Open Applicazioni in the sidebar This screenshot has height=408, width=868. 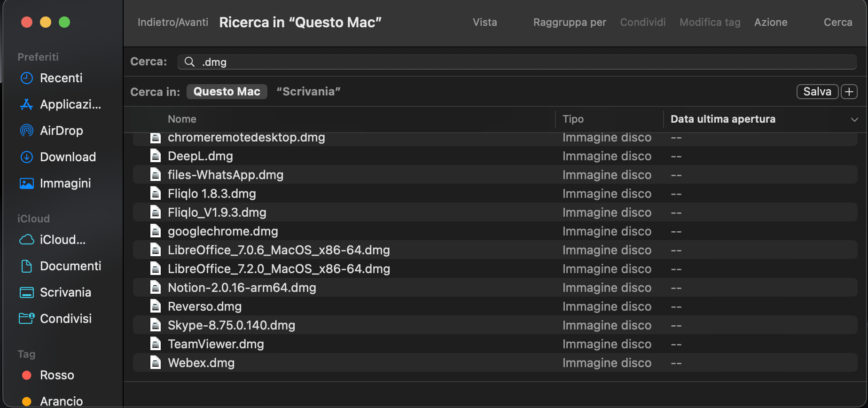[61, 104]
